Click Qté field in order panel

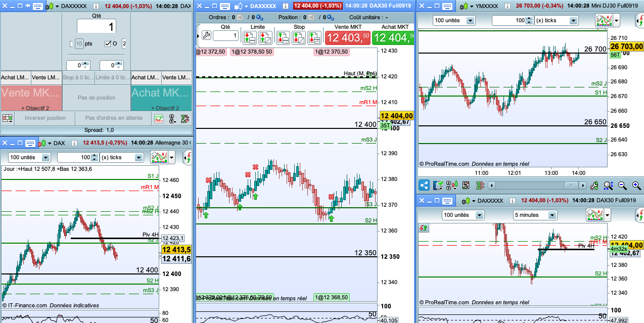[97, 26]
